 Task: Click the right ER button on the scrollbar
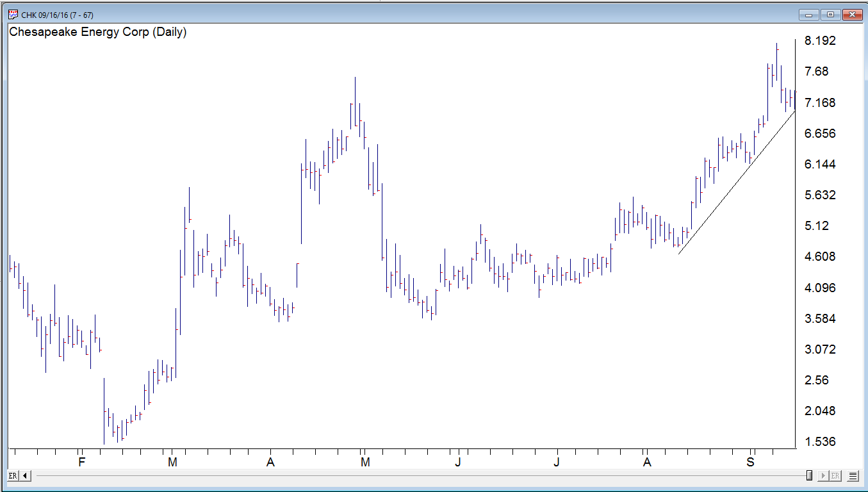[x=835, y=475]
